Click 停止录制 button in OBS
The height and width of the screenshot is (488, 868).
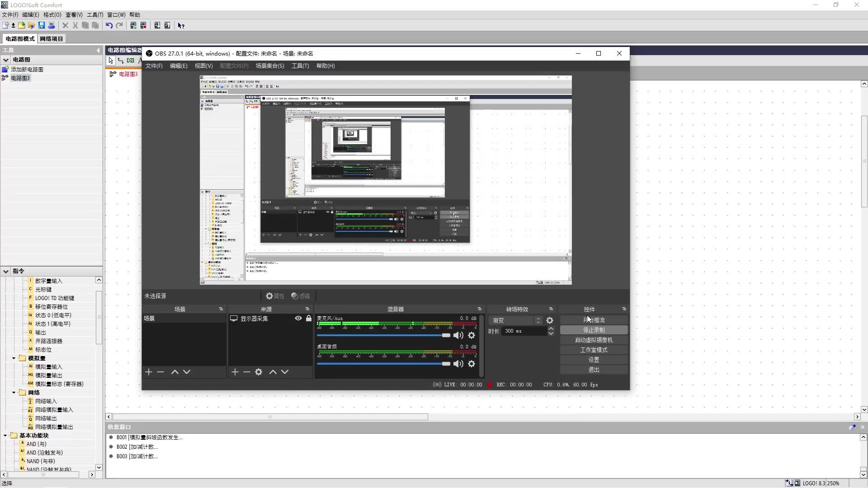point(594,330)
